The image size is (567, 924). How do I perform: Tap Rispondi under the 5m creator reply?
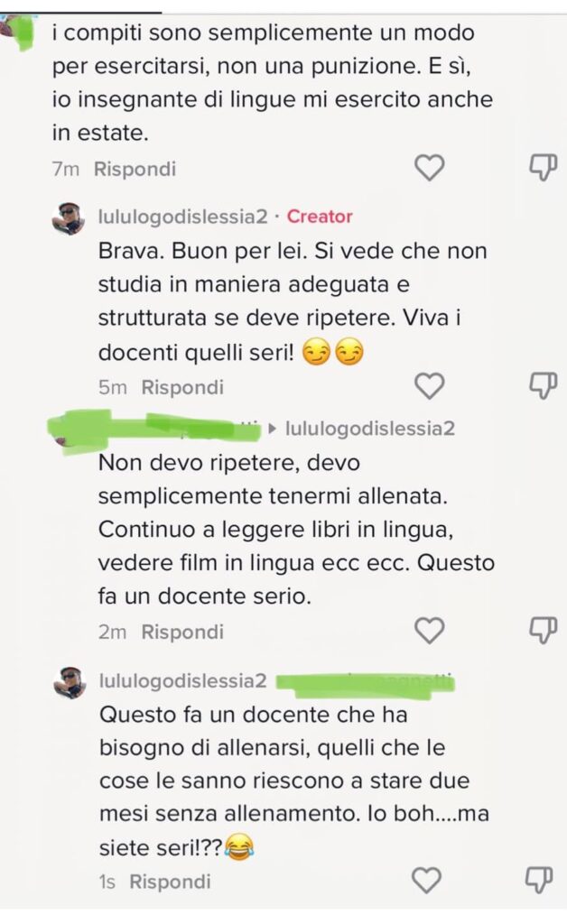click(x=182, y=387)
